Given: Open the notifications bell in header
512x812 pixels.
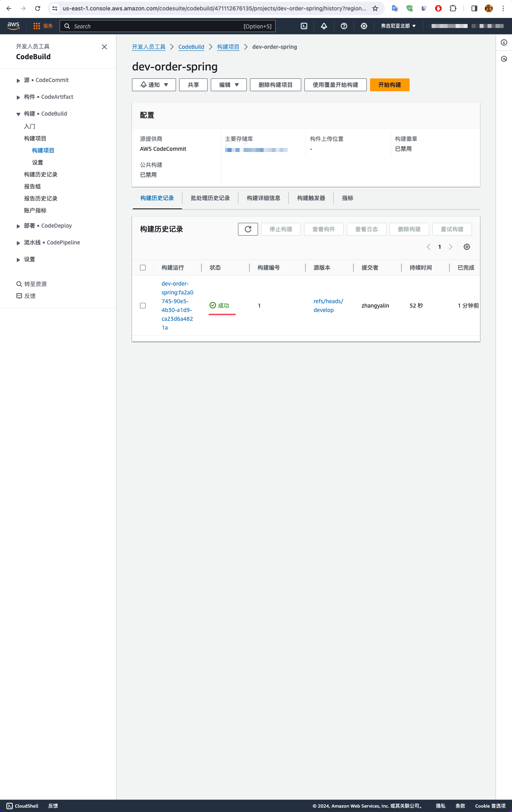Looking at the screenshot, I should pyautogui.click(x=324, y=26).
